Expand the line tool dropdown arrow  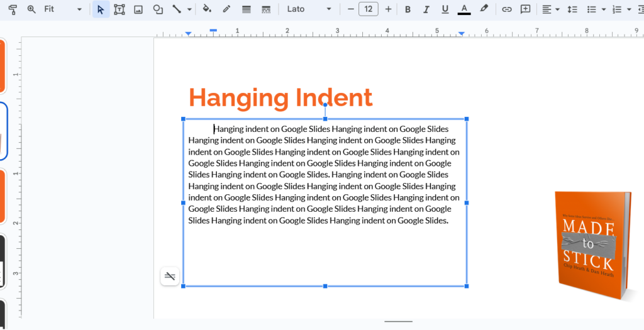tap(189, 9)
